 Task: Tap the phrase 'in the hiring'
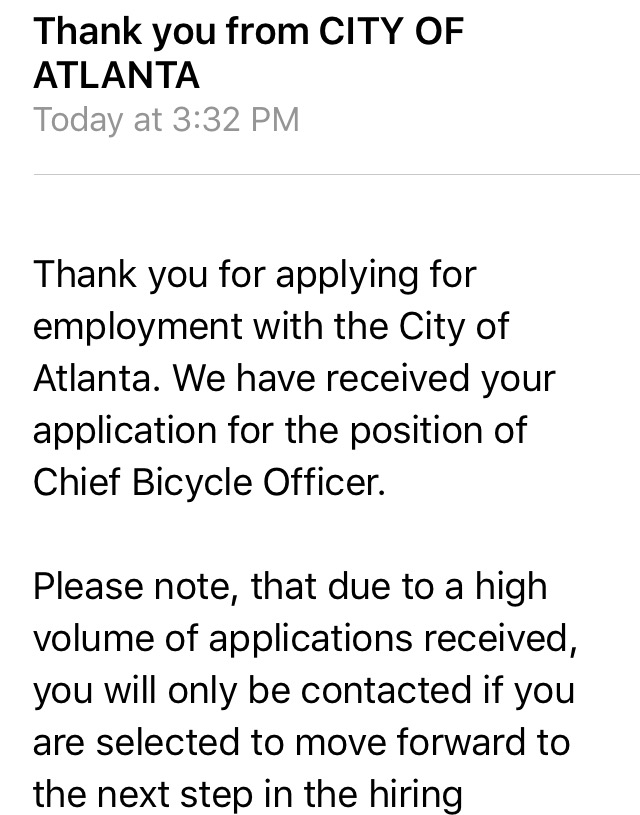[384, 794]
